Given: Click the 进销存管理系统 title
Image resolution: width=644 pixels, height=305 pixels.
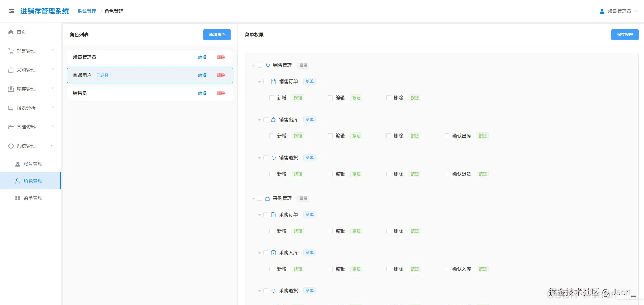Looking at the screenshot, I should tap(44, 11).
